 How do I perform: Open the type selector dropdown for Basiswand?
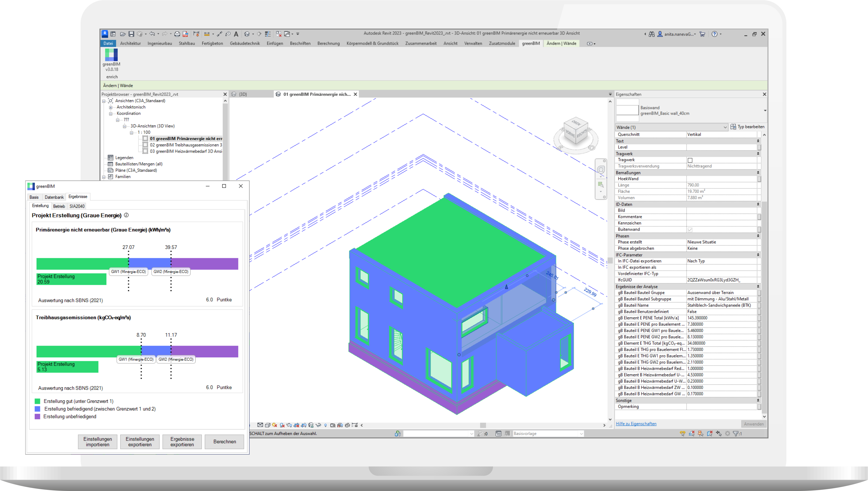tap(765, 111)
